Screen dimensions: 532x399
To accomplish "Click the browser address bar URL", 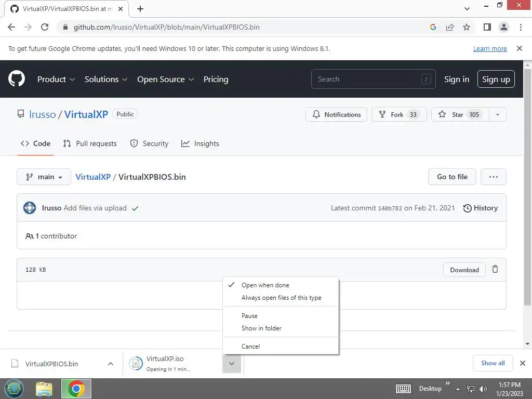I will tap(167, 27).
